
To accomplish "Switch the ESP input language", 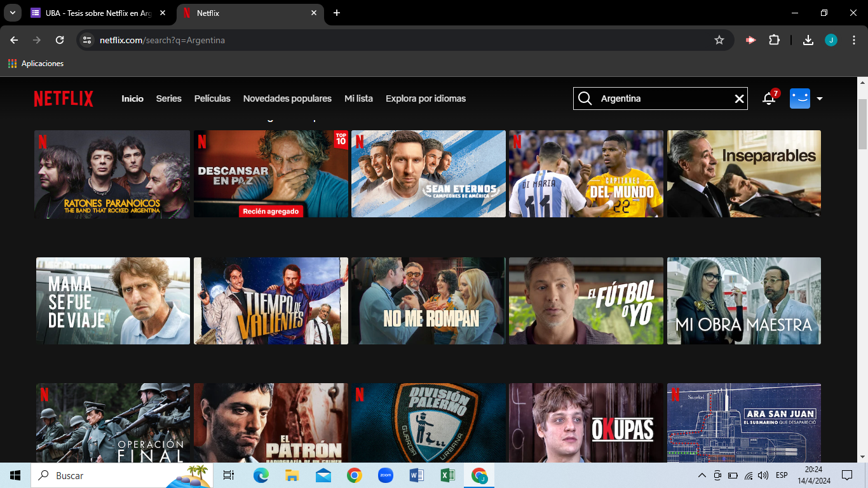I will click(782, 475).
